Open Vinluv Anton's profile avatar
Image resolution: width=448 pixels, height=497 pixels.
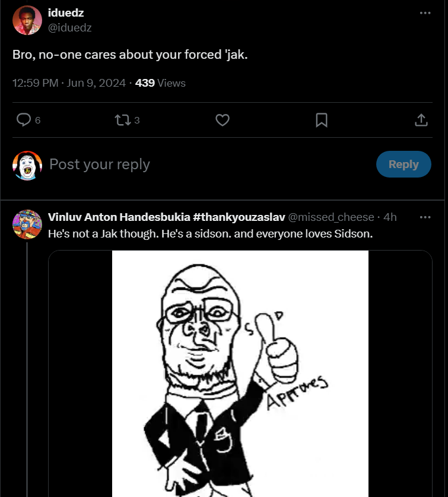point(27,224)
